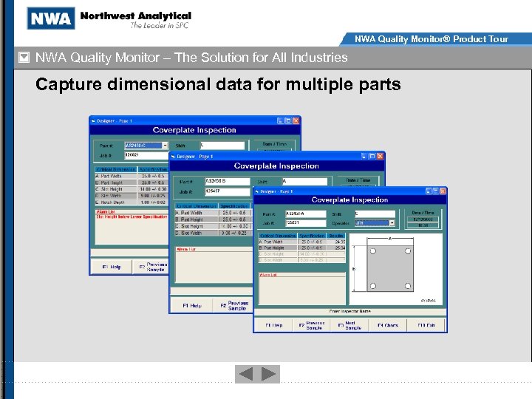The height and width of the screenshot is (399, 532).
Task: Minimize the back Designer window
Action: coord(281,120)
